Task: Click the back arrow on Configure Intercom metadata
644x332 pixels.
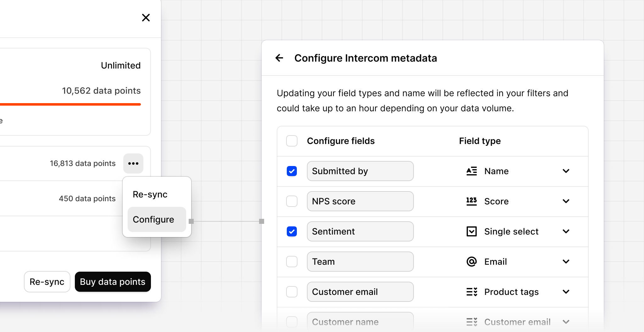Action: 280,58
